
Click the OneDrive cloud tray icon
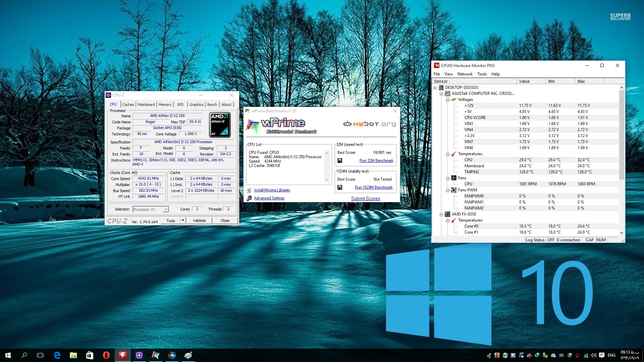[x=553, y=355]
